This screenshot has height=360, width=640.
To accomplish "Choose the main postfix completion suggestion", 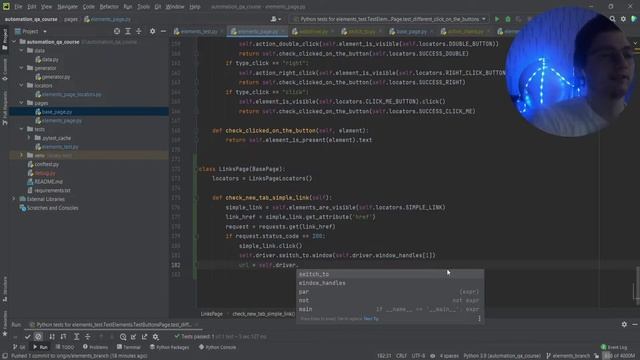I will 389,309.
